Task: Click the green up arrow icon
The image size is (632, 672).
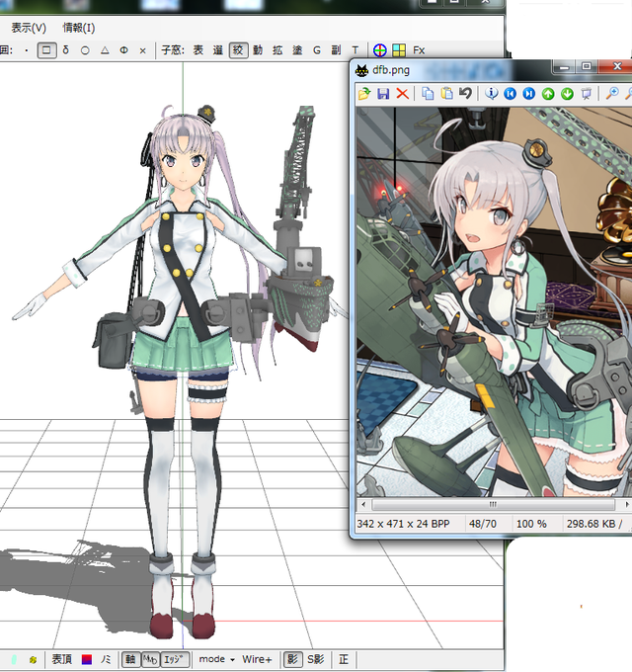Action: coord(548,94)
